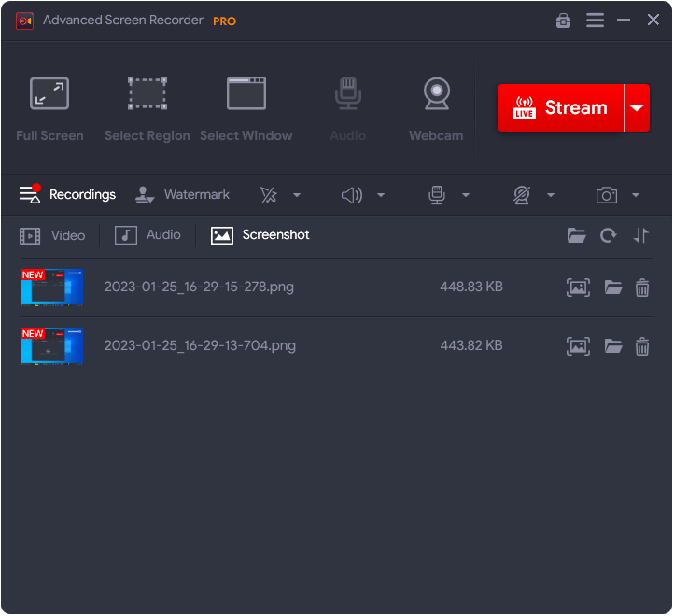Toggle the Webcam recording option

point(435,109)
